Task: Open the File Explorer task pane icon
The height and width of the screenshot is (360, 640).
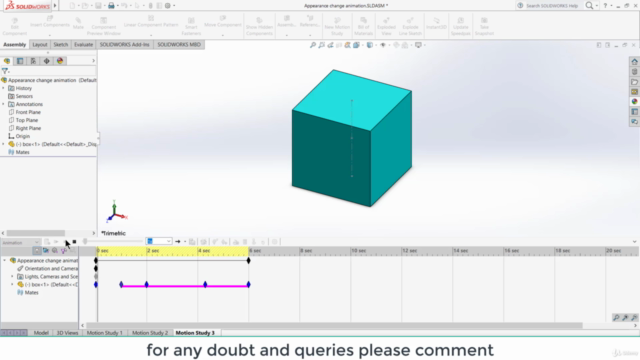Action: click(634, 82)
